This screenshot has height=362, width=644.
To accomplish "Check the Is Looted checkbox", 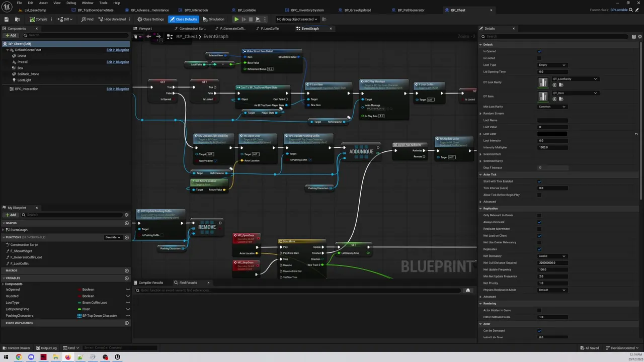I will click(x=539, y=58).
